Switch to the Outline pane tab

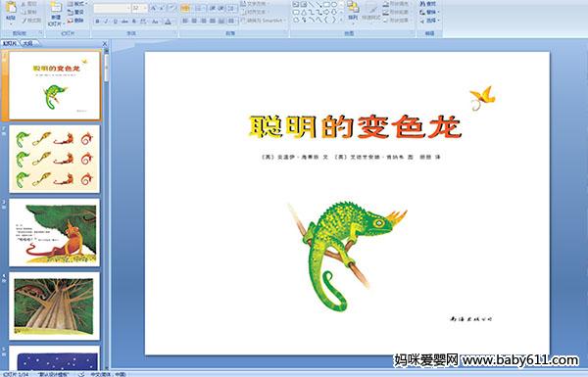[27, 43]
